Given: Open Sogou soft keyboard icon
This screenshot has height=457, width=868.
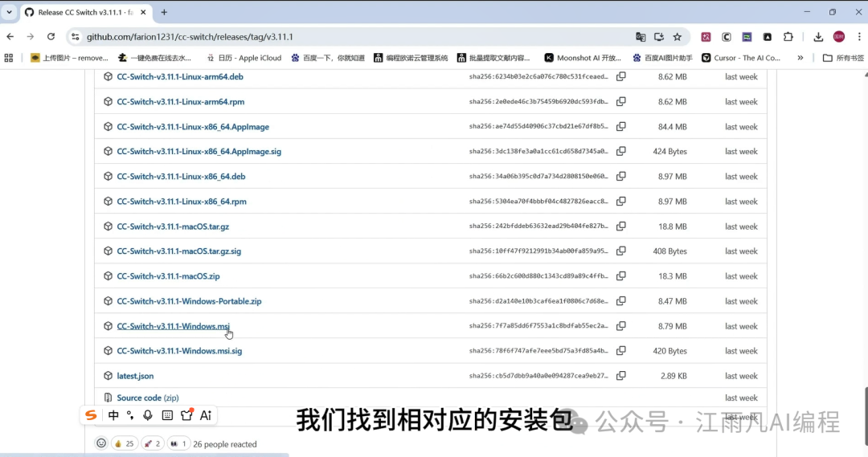Looking at the screenshot, I should (x=167, y=415).
